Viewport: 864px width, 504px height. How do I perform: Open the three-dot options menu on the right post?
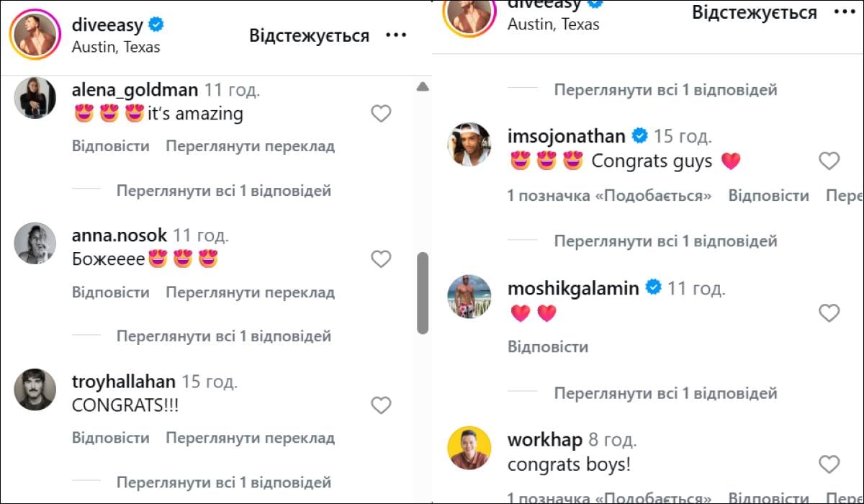click(845, 12)
